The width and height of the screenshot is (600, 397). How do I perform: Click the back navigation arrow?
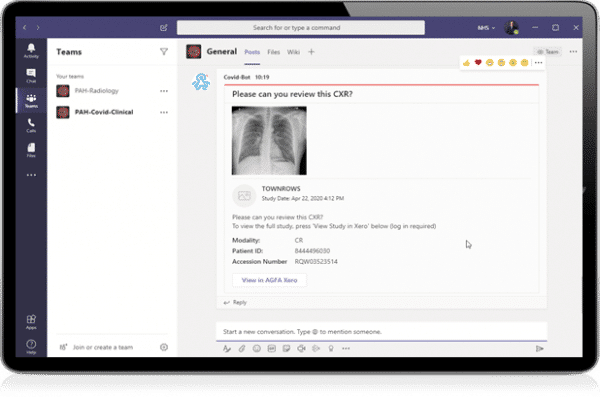[x=24, y=28]
